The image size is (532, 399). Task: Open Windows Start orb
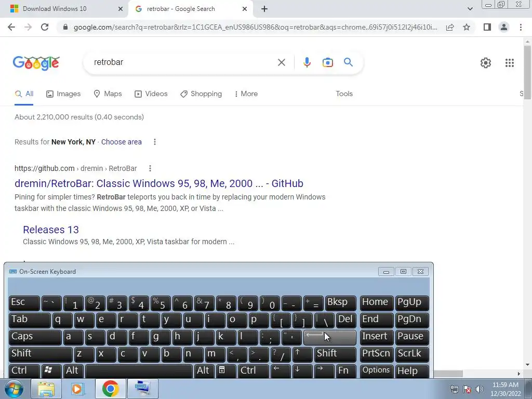coord(14,389)
